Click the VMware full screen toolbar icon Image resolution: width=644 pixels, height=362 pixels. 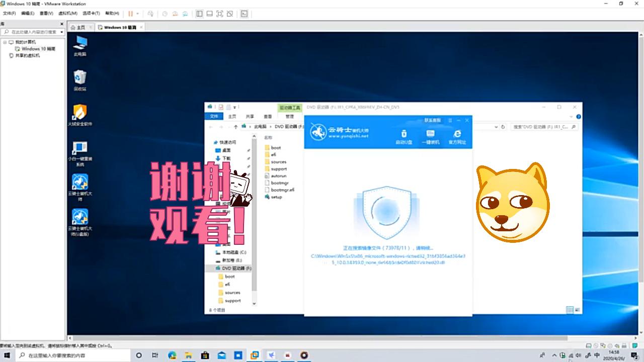click(219, 14)
